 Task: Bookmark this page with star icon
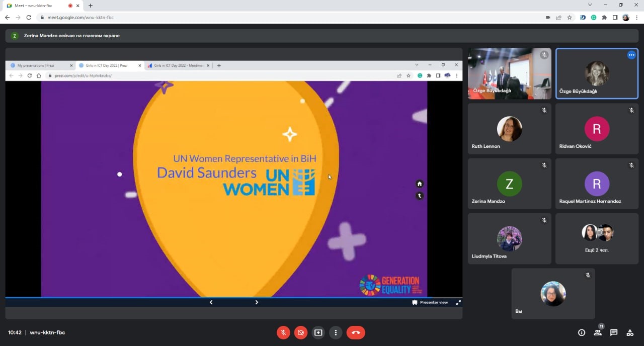[570, 17]
